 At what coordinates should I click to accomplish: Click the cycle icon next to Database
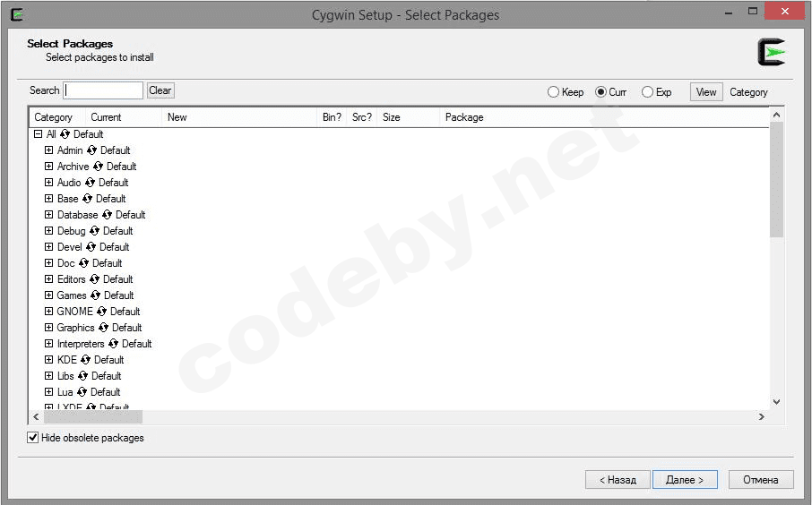pos(107,214)
